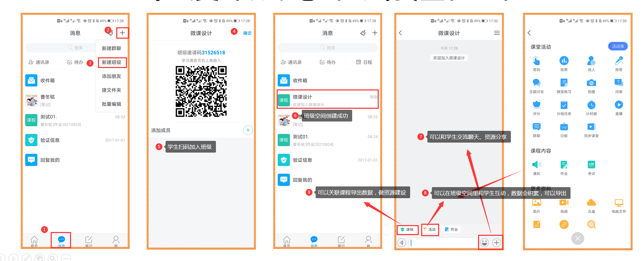
Task: Open 主题讨论 topic discussion
Action: point(536,83)
